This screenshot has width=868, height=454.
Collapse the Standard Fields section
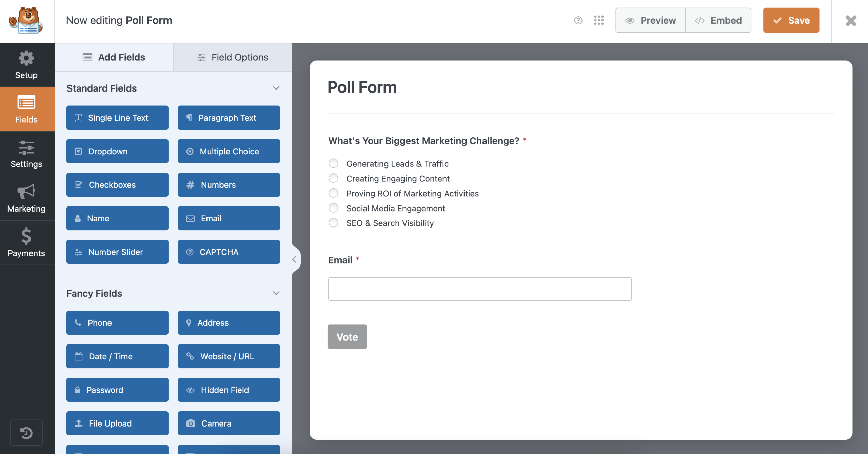[x=276, y=88]
